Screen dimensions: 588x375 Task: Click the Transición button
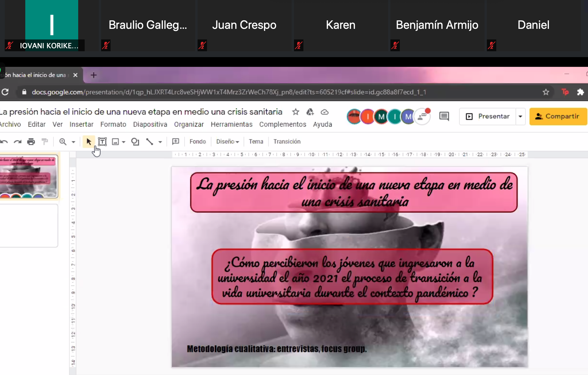tap(287, 142)
